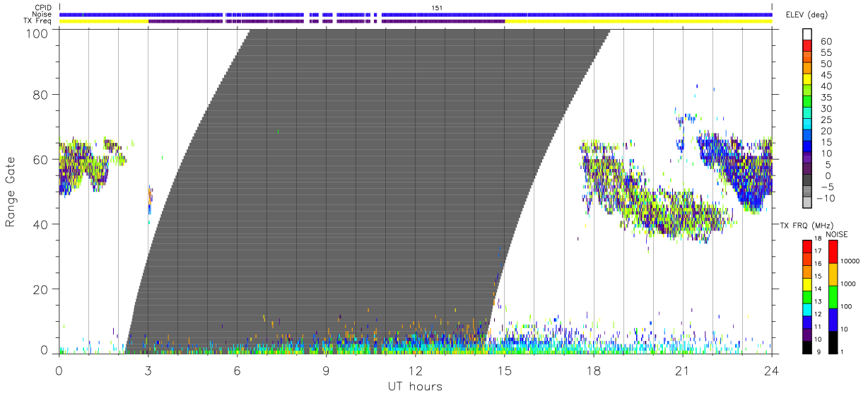Click the '55' label on the ELEV legend

point(825,52)
